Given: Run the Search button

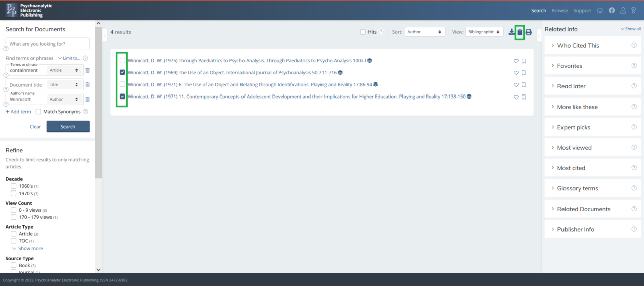Looking at the screenshot, I should pos(68,127).
